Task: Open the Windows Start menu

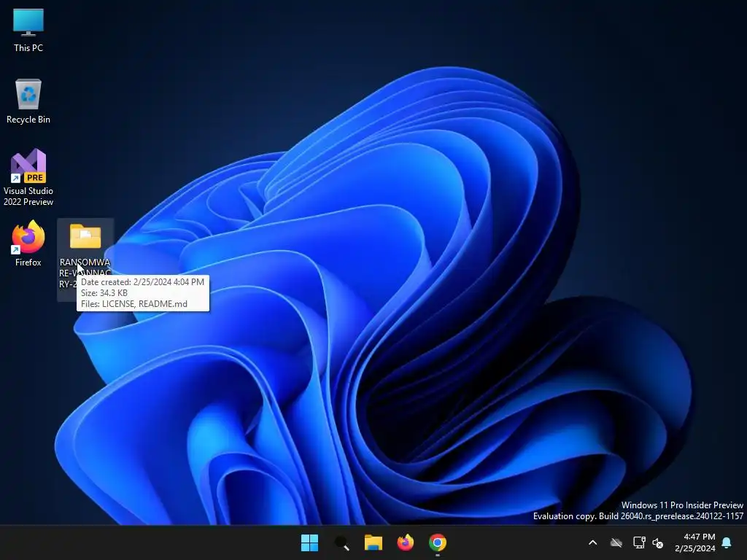Action: (309, 542)
